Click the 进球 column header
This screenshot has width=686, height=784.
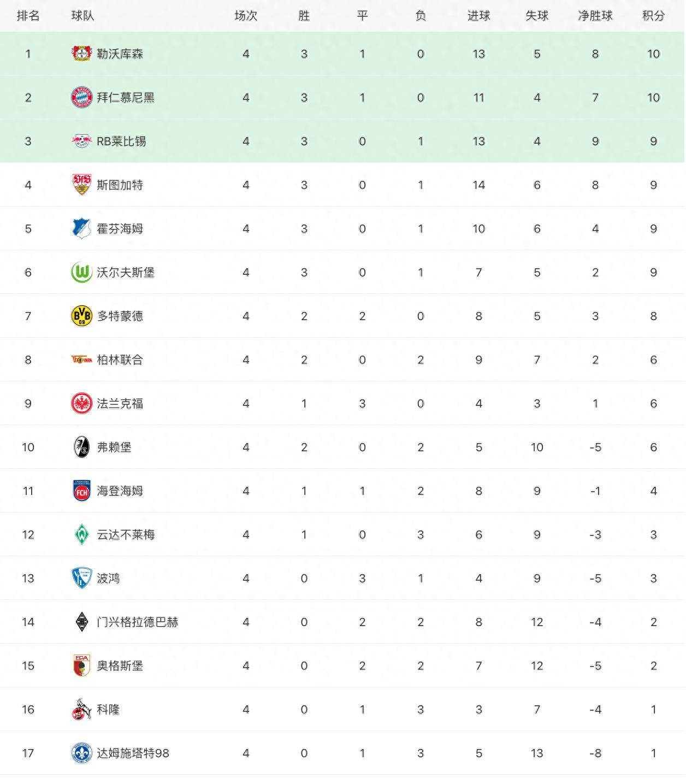[478, 16]
